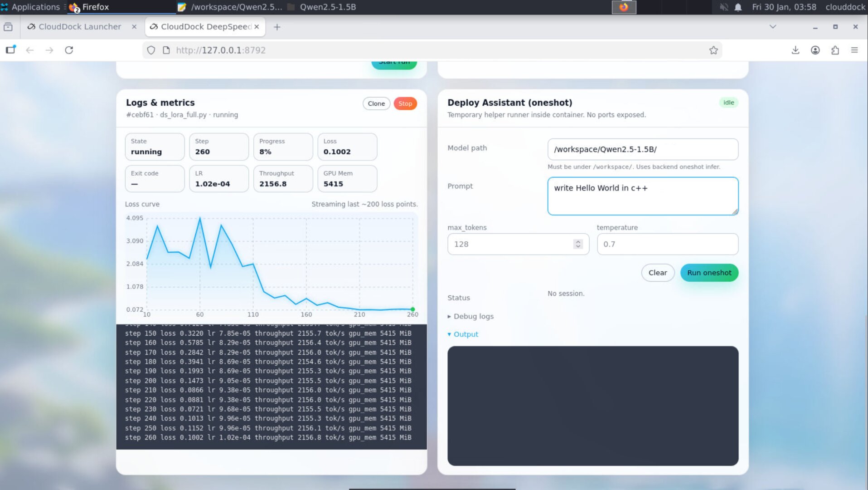Open the Firefox account icon

click(x=815, y=50)
